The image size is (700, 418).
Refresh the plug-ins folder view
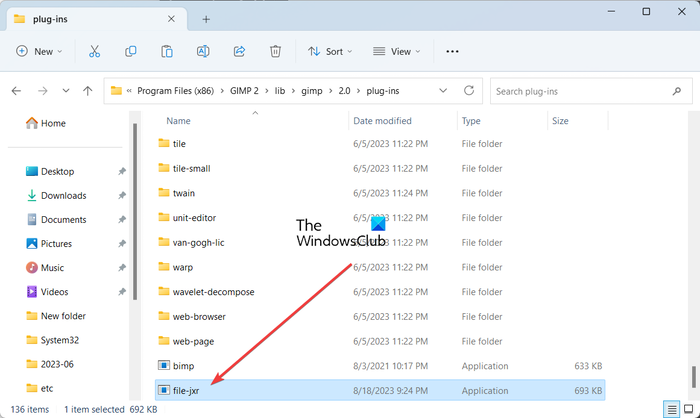(x=469, y=91)
